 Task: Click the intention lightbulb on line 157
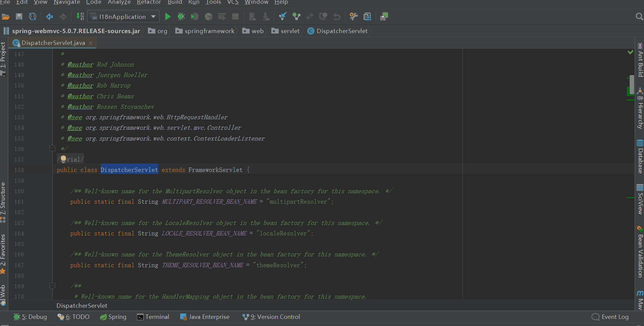(63, 159)
